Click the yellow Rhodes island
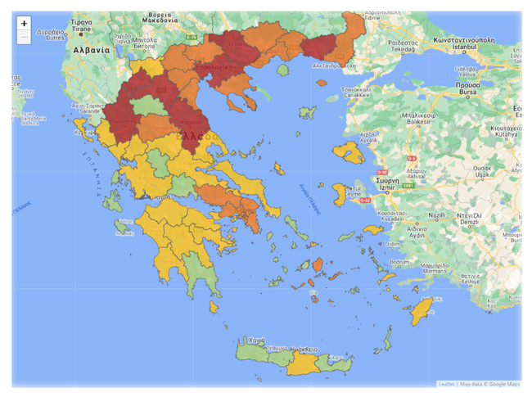 click(422, 309)
